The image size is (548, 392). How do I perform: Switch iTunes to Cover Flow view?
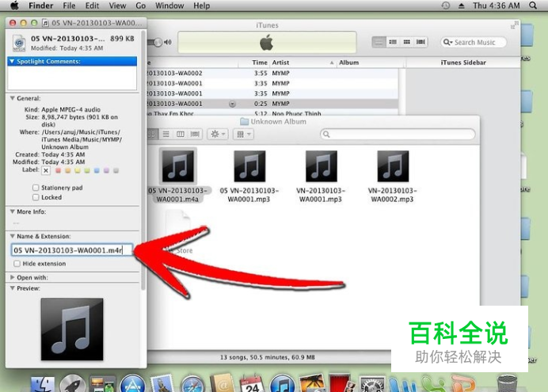(x=421, y=42)
